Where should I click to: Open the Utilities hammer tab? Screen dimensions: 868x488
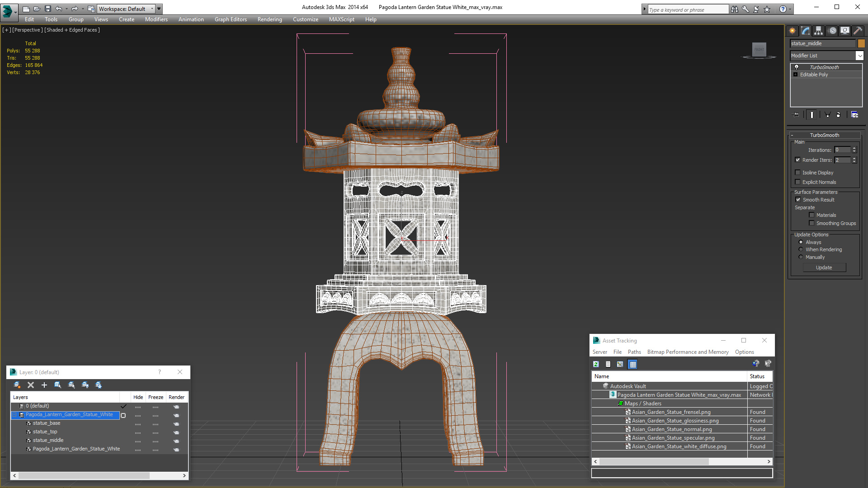[x=858, y=31]
